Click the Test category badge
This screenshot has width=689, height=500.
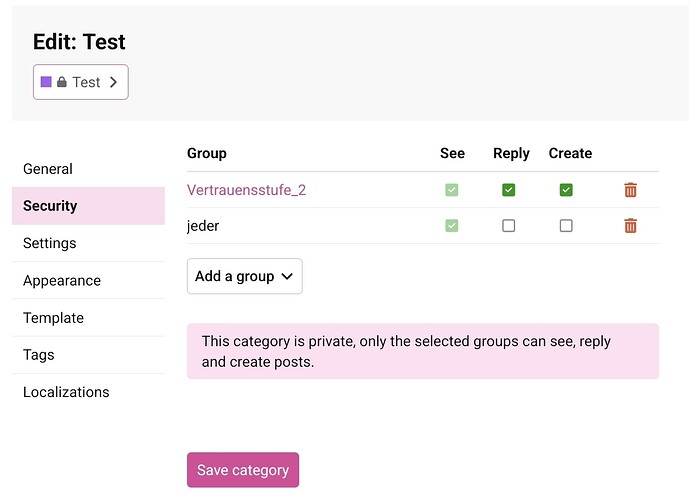81,82
